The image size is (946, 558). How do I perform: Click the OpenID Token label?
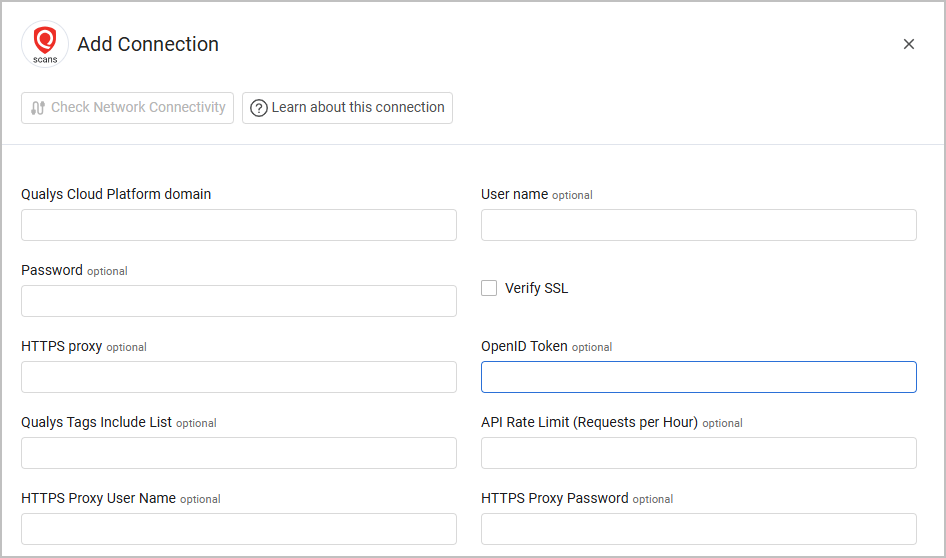(x=524, y=346)
